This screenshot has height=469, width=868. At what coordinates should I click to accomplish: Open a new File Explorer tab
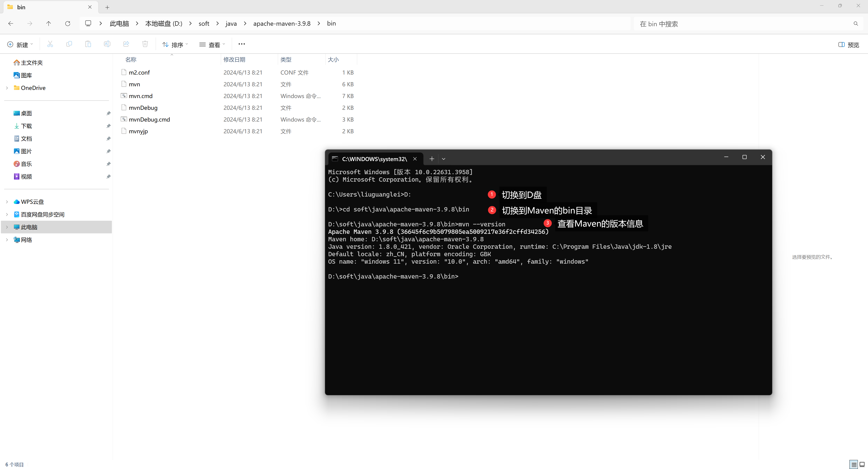coord(107,7)
